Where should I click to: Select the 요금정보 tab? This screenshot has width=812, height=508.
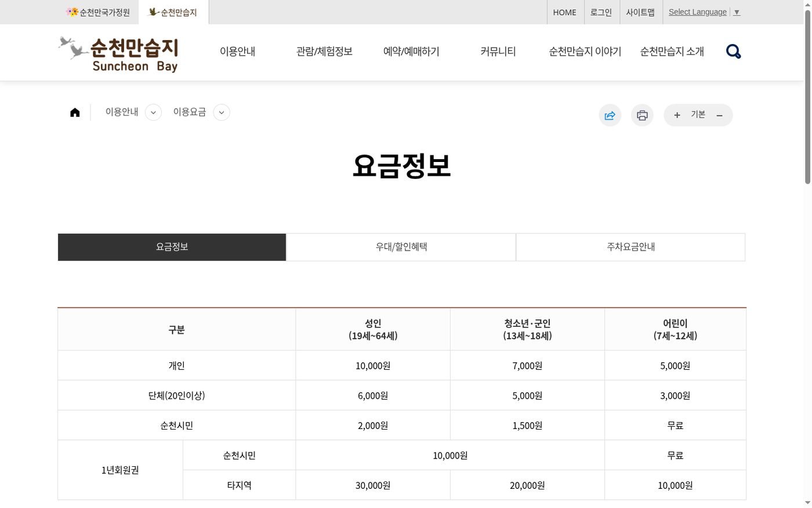coord(172,247)
